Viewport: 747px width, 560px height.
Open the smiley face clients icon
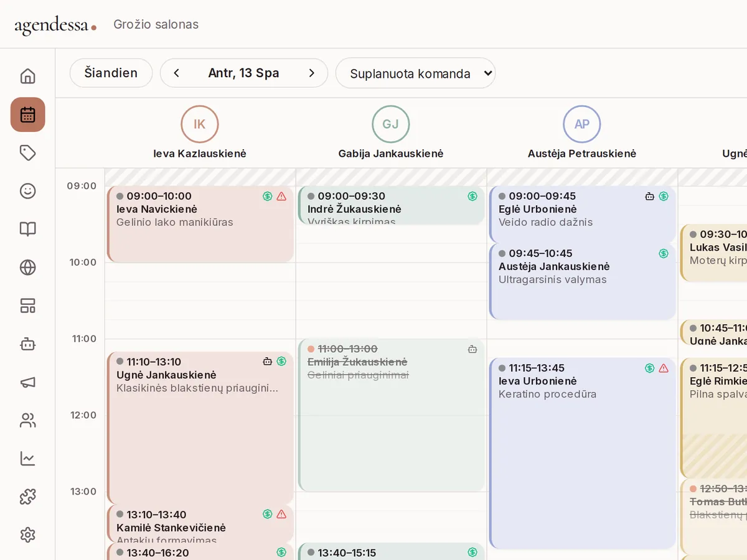(27, 191)
